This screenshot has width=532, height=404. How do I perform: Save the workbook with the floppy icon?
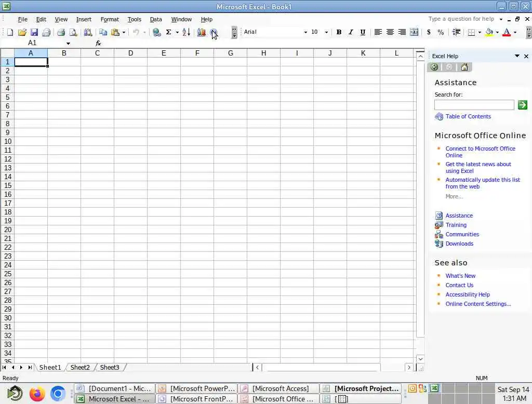(x=34, y=32)
